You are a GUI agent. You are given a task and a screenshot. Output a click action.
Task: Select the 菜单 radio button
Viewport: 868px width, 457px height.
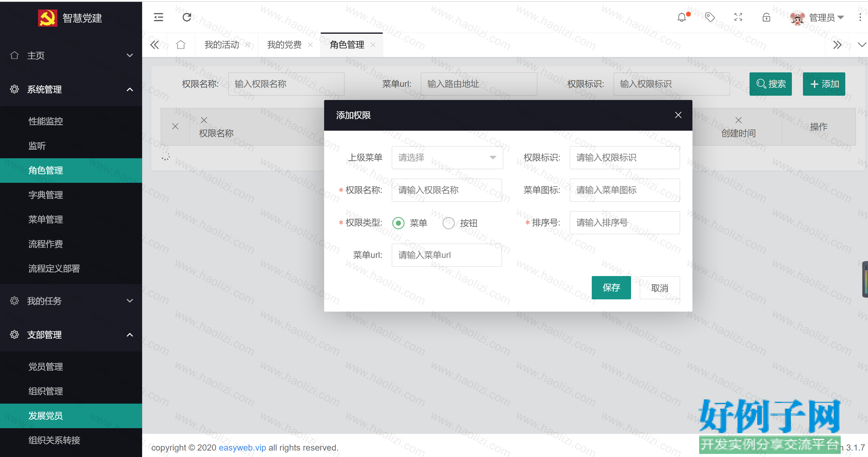click(x=398, y=223)
